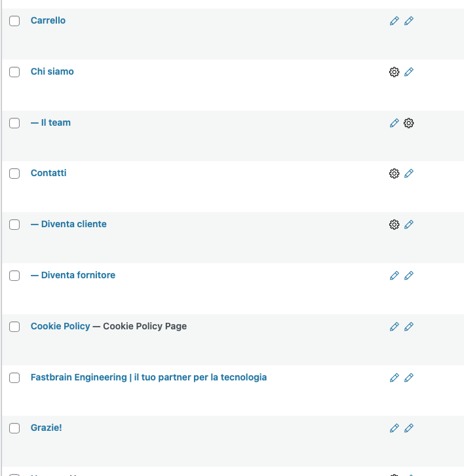
Task: Mark the Cookie Policy page checkbox
Action: click(x=14, y=327)
